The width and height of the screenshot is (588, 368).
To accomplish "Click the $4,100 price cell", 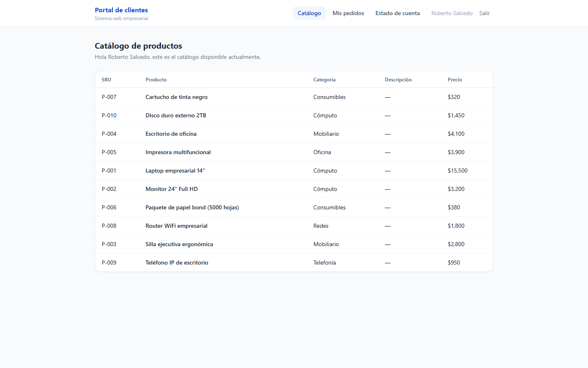I will click(x=456, y=134).
